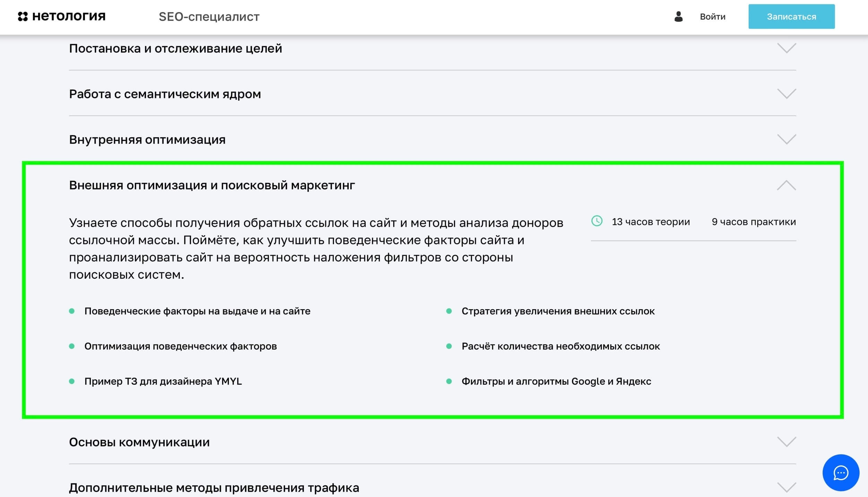Expand chevron for Постановка и отслеживание целей
The height and width of the screenshot is (497, 868).
pyautogui.click(x=787, y=48)
